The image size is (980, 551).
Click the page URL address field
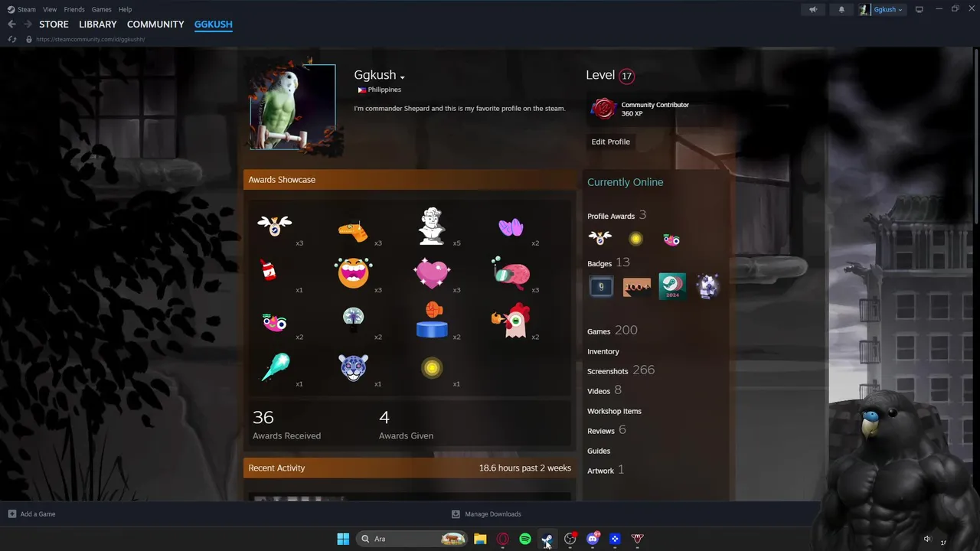(90, 39)
